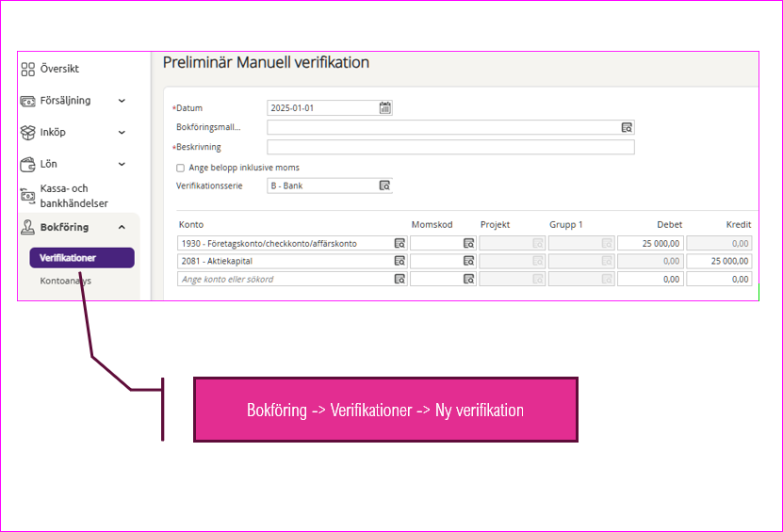Expand the Lön menu chevron
783x532 pixels.
tap(122, 164)
